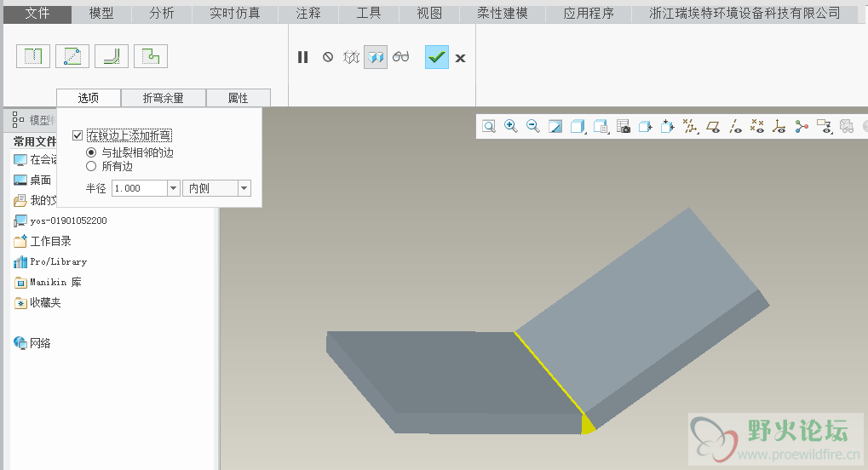
Task: Click the zoom out magnifier icon
Action: [533, 126]
